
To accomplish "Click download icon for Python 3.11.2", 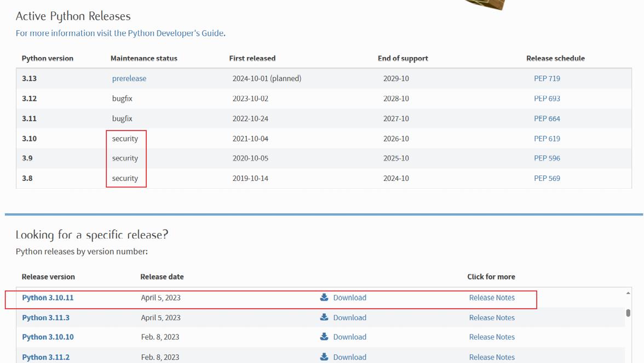I will (x=324, y=357).
